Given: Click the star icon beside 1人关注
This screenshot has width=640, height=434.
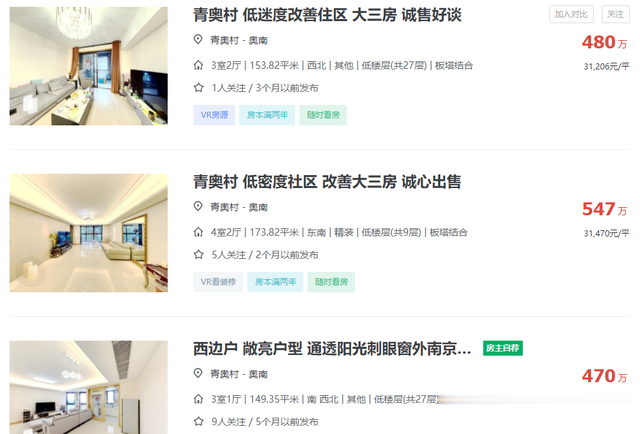Looking at the screenshot, I should point(198,88).
